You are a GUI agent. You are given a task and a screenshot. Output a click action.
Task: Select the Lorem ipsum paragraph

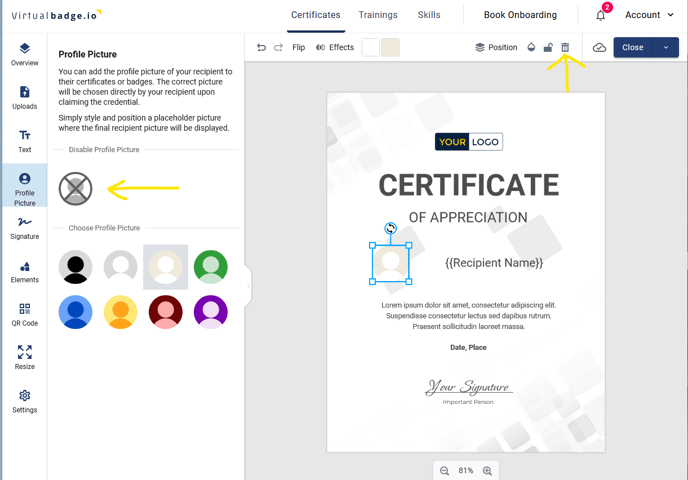tap(469, 316)
